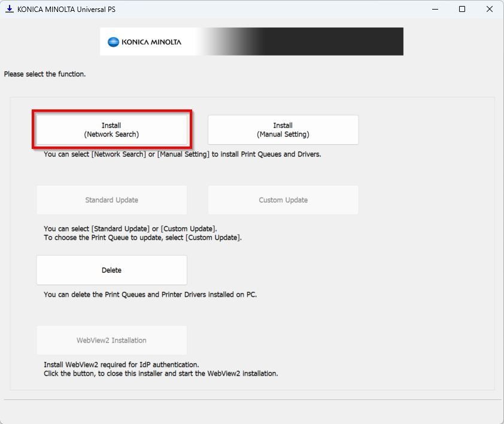Click the dark gradient area of the banner

coord(335,42)
